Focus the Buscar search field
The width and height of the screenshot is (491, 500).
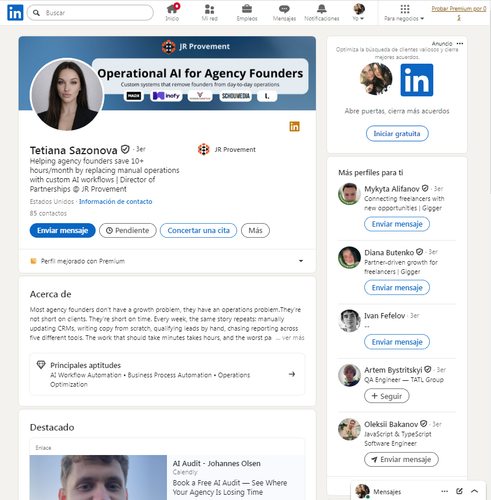click(x=90, y=13)
